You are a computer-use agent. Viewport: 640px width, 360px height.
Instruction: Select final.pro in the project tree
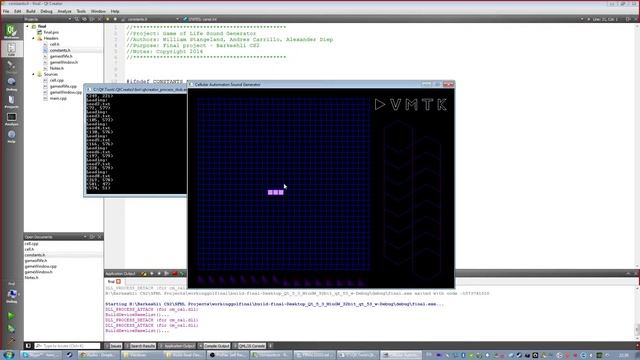coord(51,32)
